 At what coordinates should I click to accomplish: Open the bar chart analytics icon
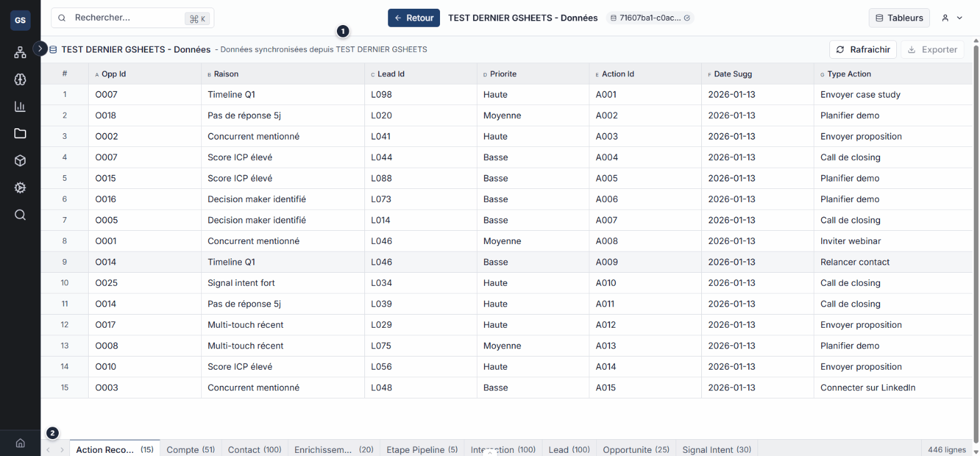tap(20, 106)
